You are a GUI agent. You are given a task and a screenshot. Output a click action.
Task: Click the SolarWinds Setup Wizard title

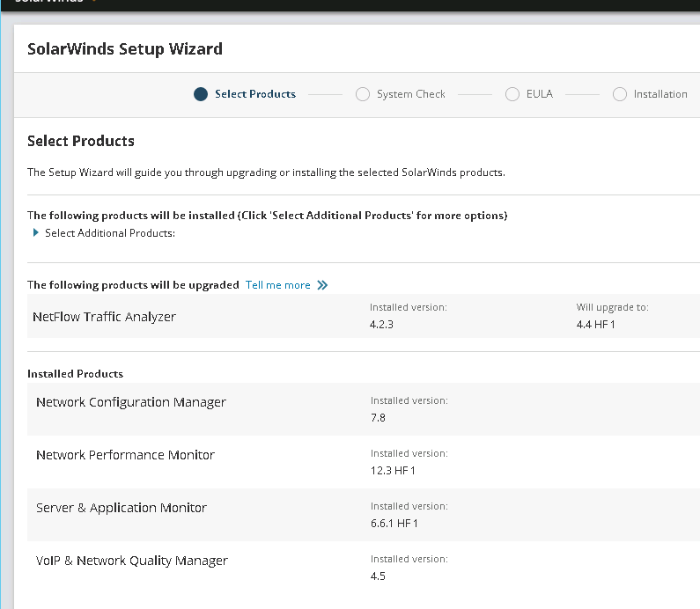(125, 49)
